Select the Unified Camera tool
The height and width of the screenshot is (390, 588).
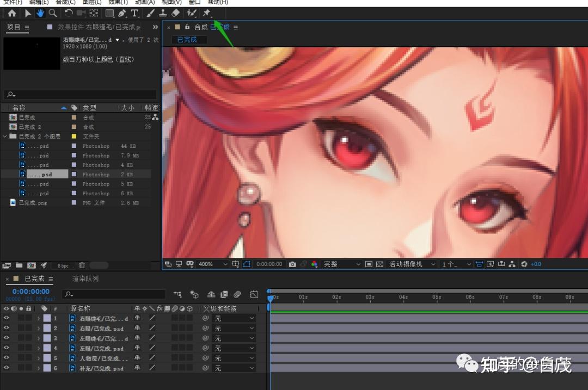click(81, 14)
